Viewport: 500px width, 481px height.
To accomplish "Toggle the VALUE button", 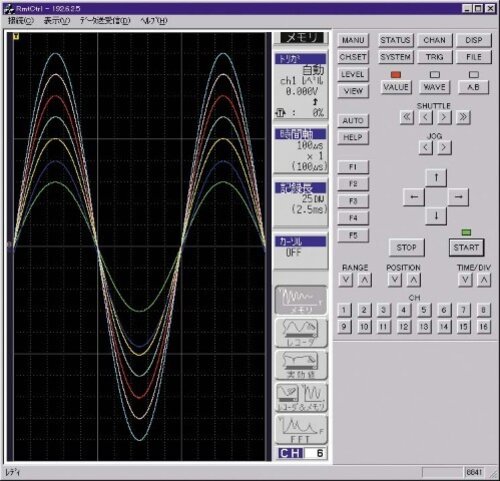I will [x=396, y=87].
